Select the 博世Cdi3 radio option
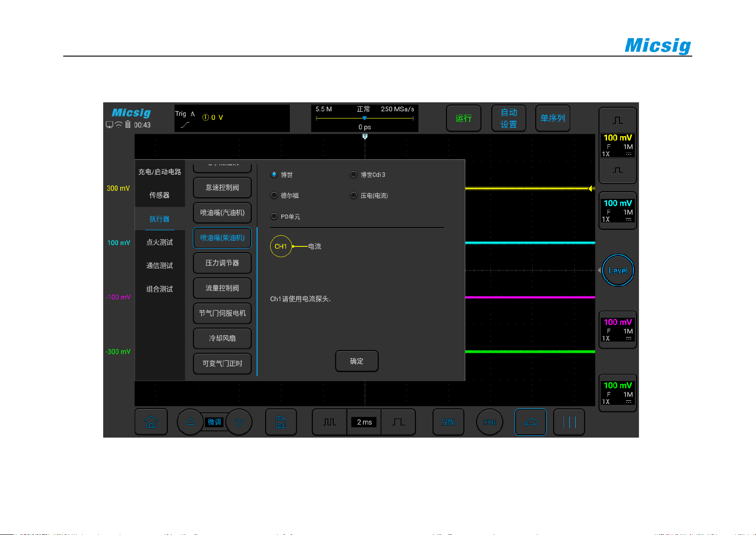 click(354, 175)
